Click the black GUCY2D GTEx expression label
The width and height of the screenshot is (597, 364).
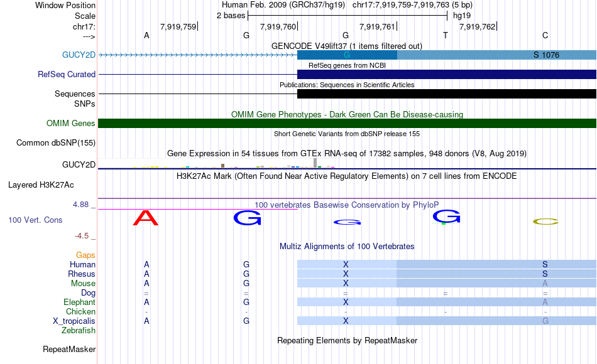pos(79,164)
